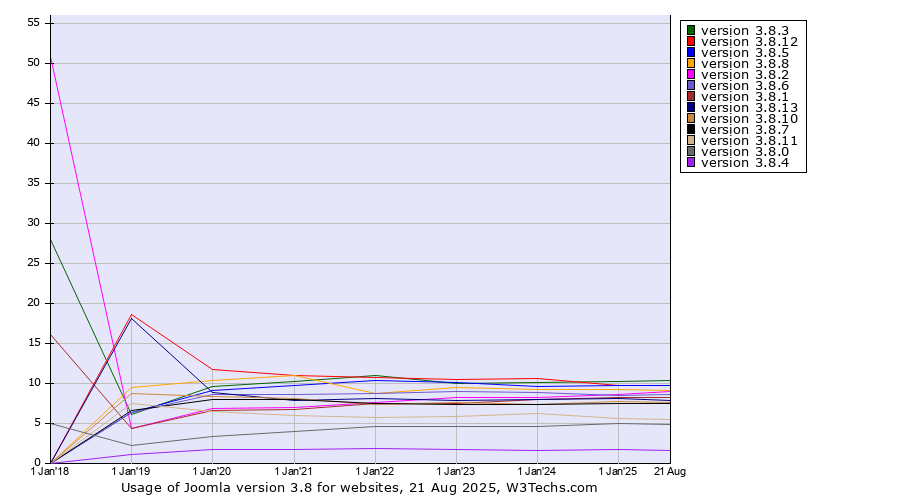Click the magenta line peak near 50 at Jan'18

coord(52,59)
